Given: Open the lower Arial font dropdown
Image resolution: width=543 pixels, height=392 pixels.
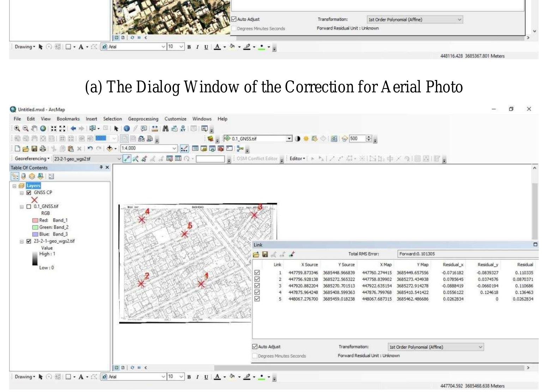Looking at the screenshot, I should [163, 377].
